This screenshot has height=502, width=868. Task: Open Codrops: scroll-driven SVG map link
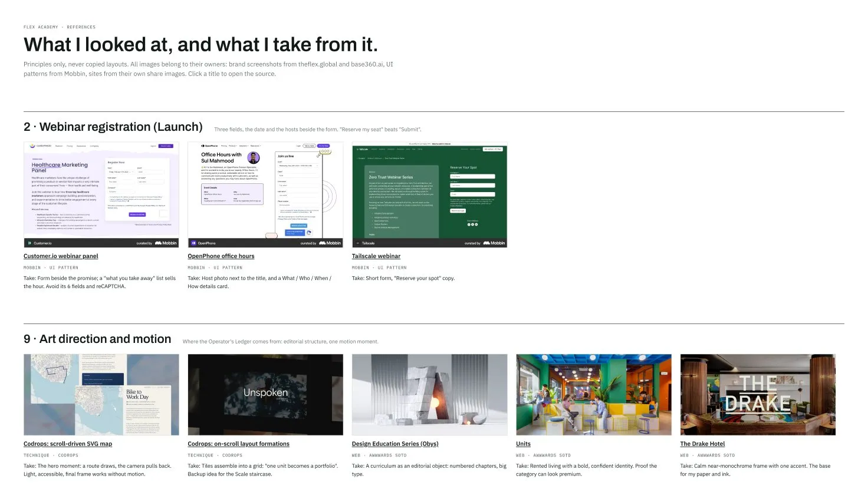click(x=68, y=444)
